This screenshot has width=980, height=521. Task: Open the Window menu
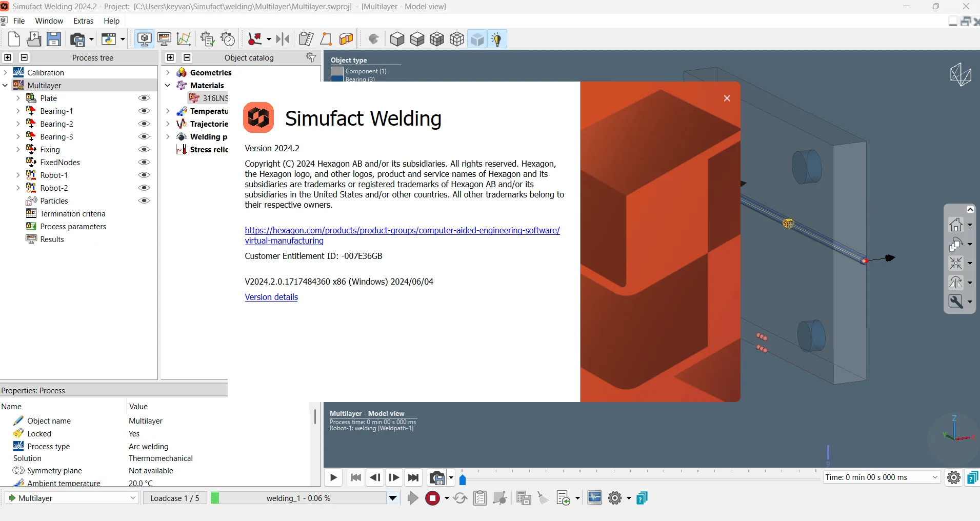click(x=49, y=21)
